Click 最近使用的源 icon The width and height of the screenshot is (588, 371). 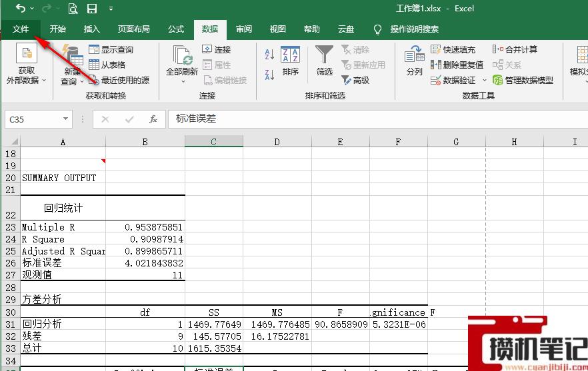point(94,80)
